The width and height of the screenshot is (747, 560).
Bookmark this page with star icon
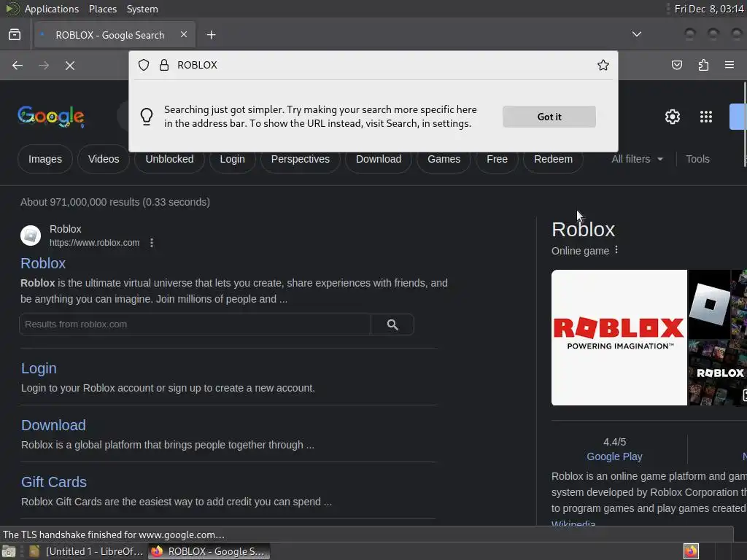tap(603, 65)
